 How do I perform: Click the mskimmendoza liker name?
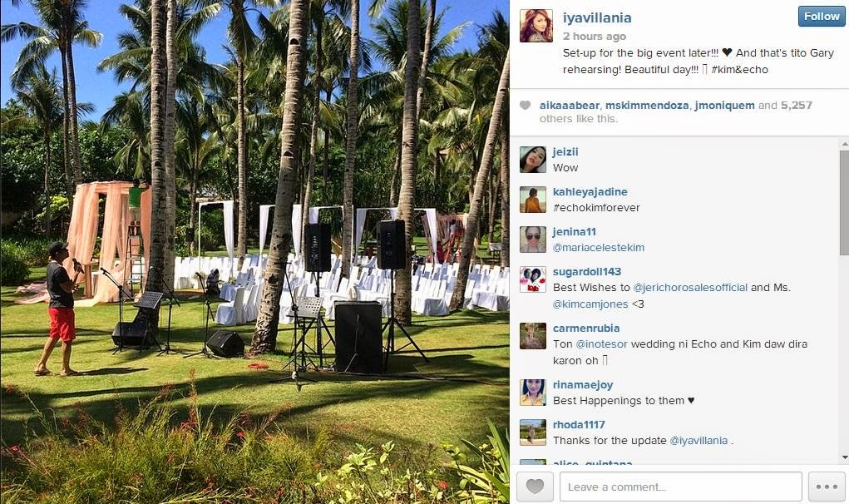click(x=646, y=105)
